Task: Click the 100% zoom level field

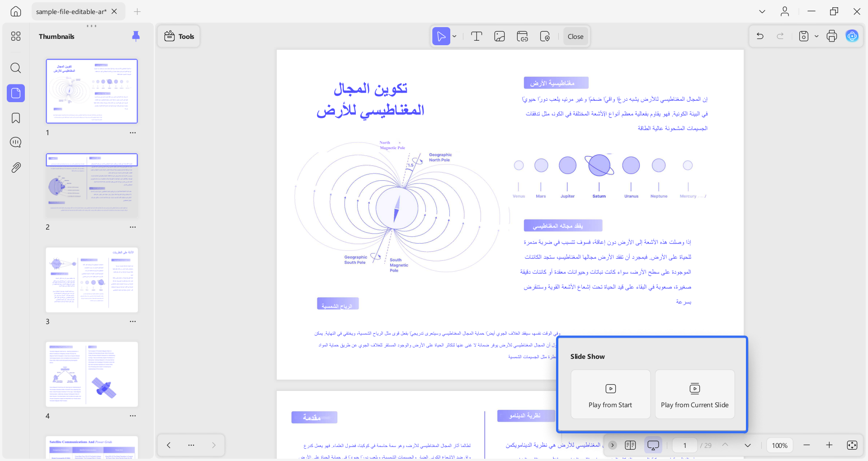Action: pos(779,445)
